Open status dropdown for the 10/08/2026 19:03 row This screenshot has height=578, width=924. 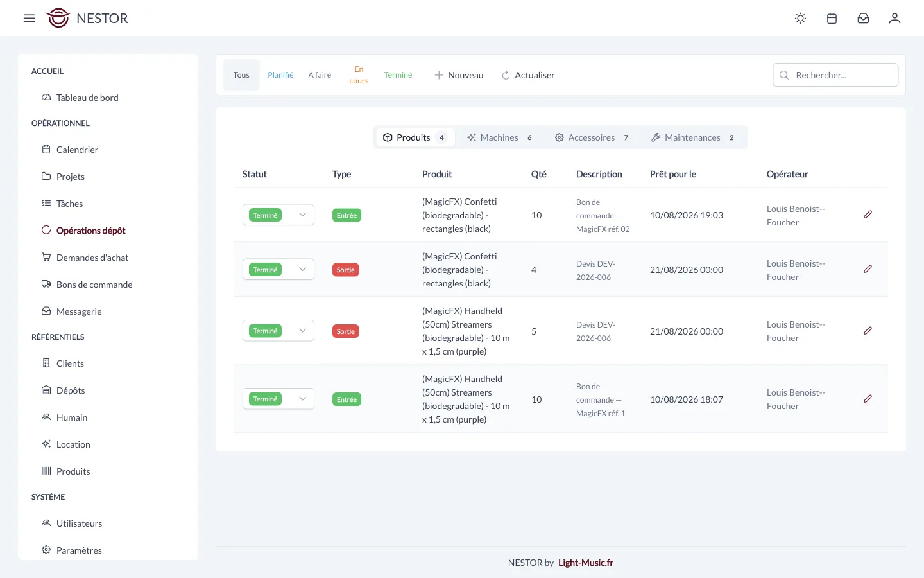(278, 215)
